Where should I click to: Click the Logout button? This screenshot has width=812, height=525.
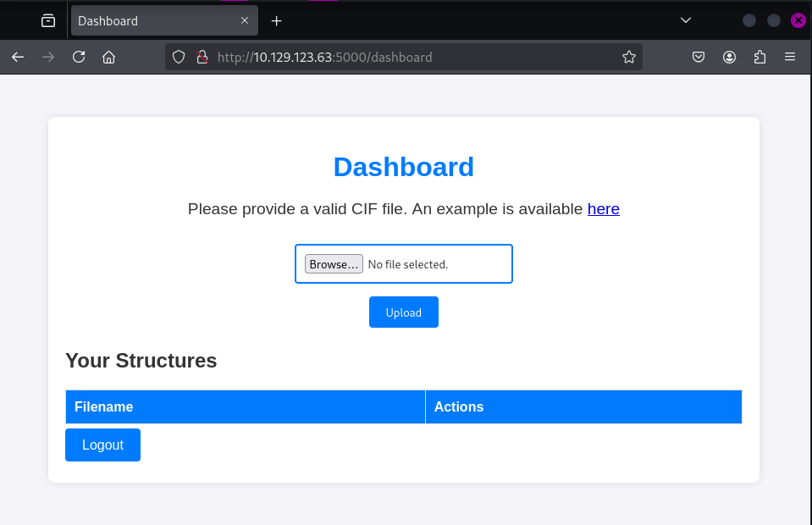pos(102,445)
